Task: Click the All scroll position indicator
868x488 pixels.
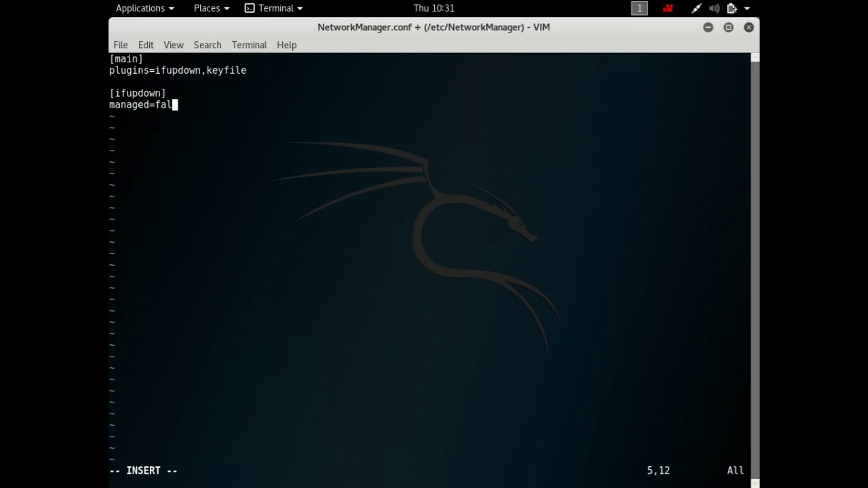Action: tap(735, 470)
